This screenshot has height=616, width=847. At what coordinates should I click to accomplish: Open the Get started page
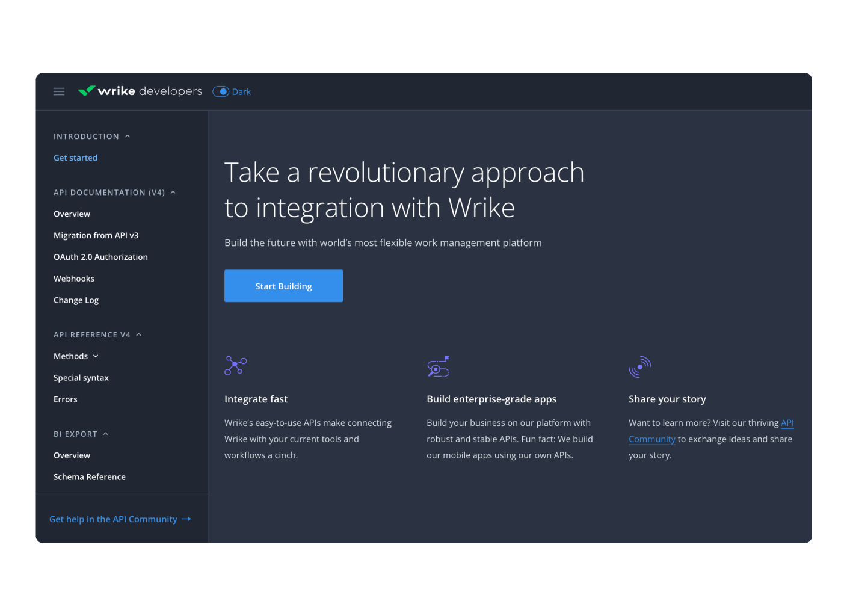click(75, 158)
